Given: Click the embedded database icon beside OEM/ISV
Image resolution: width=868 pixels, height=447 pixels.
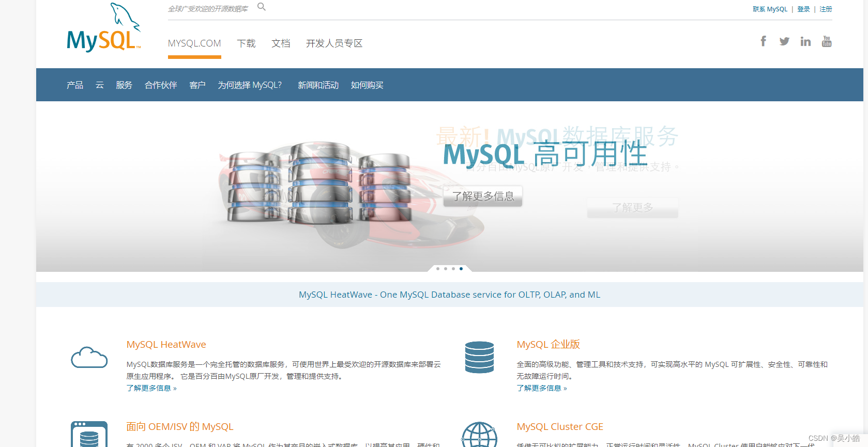Looking at the screenshot, I should coord(89,434).
